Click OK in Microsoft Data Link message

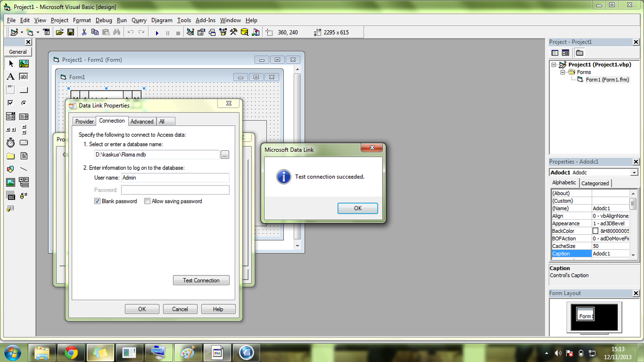point(358,208)
